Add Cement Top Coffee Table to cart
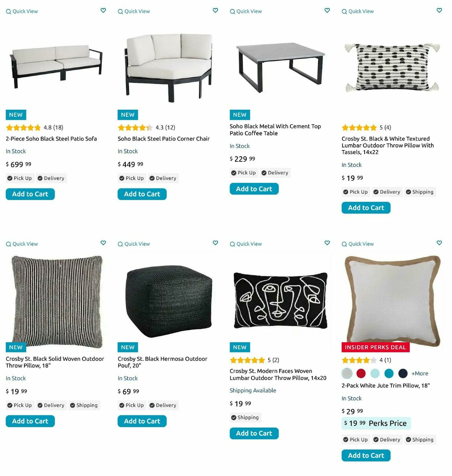 click(254, 189)
